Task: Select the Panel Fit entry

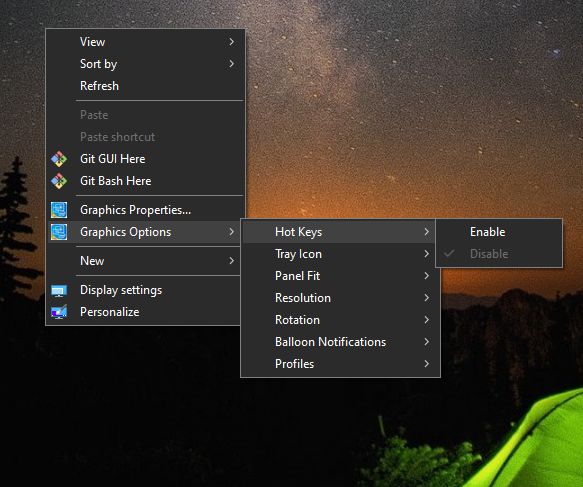Action: click(340, 276)
